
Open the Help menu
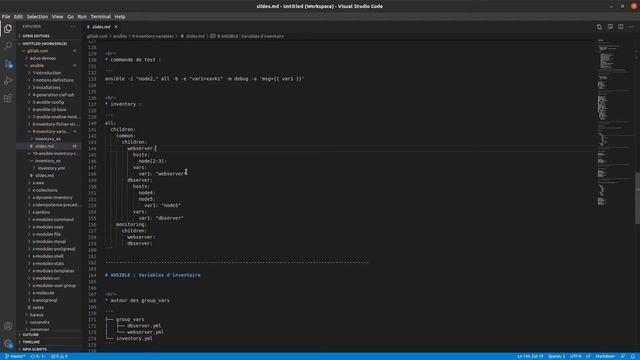[x=120, y=17]
